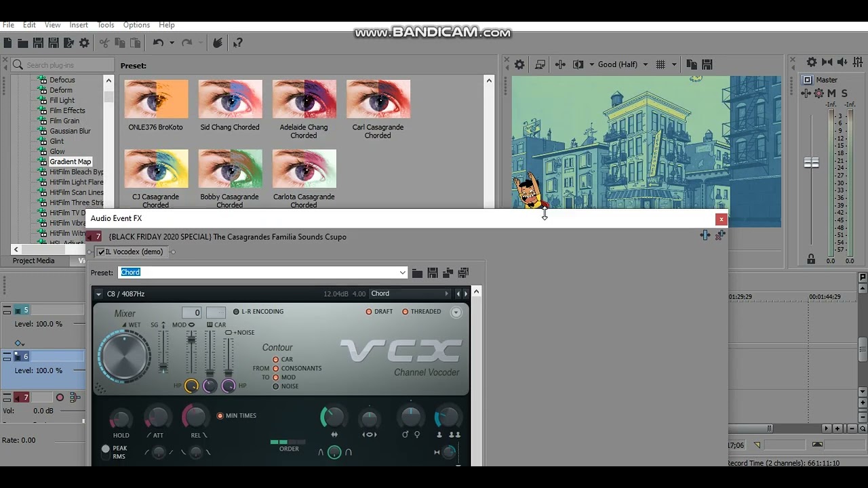Click the Cut scissors icon
This screenshot has height=488, width=868.
pyautogui.click(x=104, y=43)
